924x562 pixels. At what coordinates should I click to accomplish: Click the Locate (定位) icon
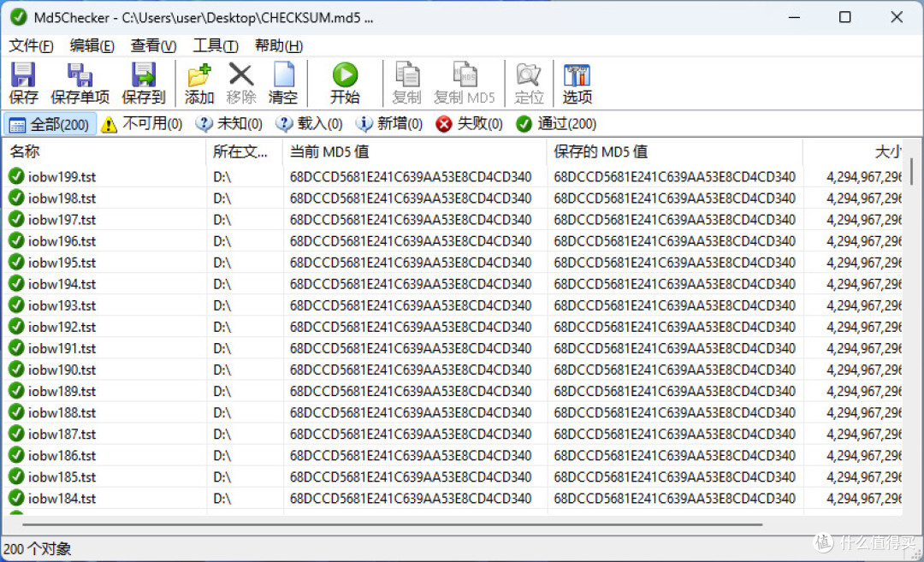[529, 75]
